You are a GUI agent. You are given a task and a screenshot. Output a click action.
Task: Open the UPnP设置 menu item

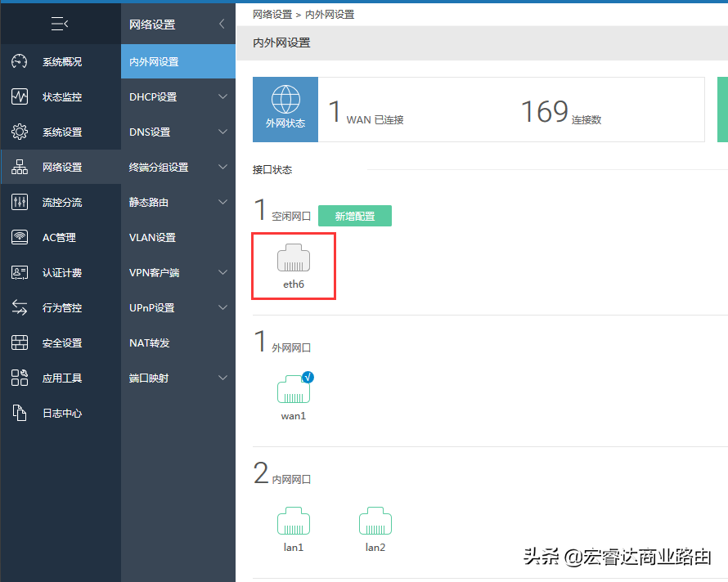click(x=178, y=307)
